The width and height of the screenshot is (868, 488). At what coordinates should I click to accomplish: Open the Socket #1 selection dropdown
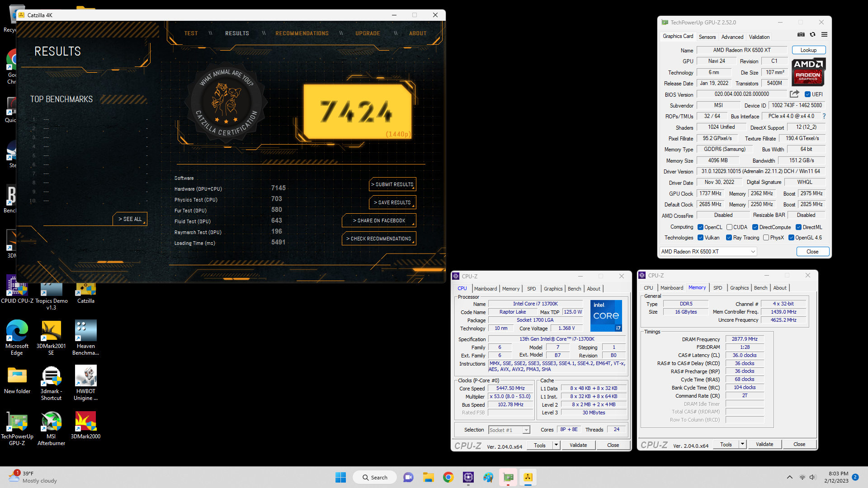click(509, 430)
